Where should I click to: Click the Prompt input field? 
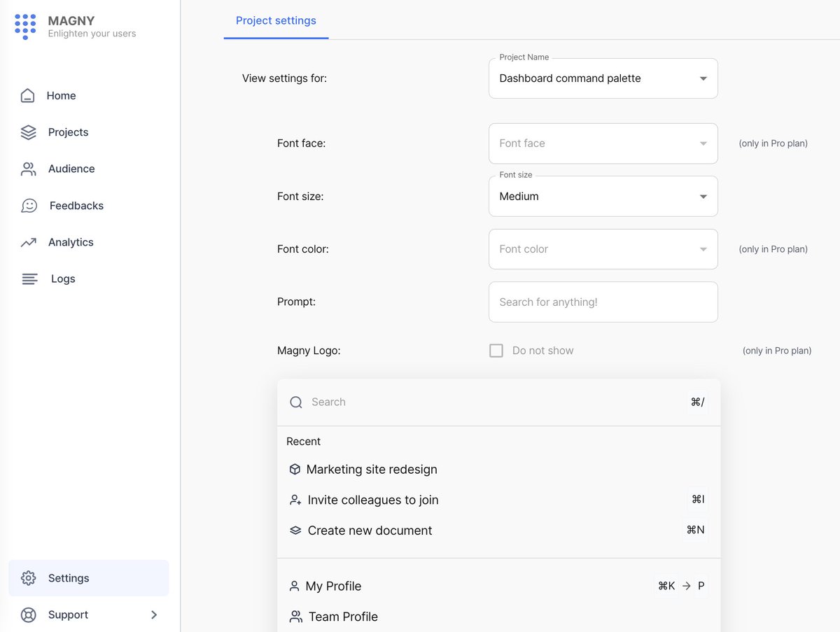(x=603, y=302)
